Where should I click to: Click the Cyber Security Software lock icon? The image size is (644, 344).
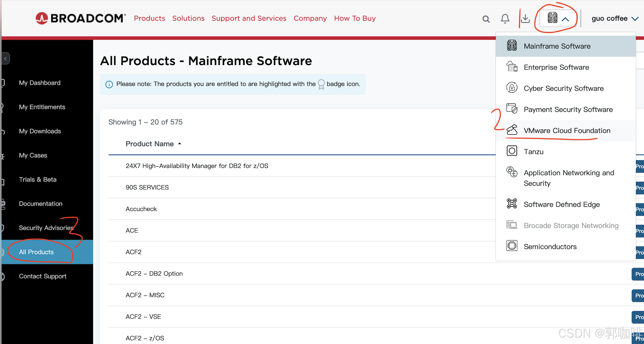(x=511, y=88)
